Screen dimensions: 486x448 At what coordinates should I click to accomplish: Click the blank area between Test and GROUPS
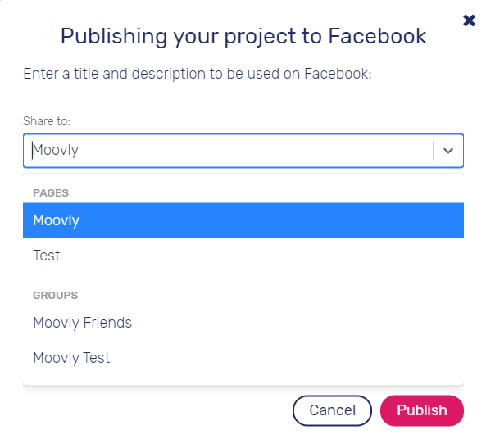(x=243, y=280)
